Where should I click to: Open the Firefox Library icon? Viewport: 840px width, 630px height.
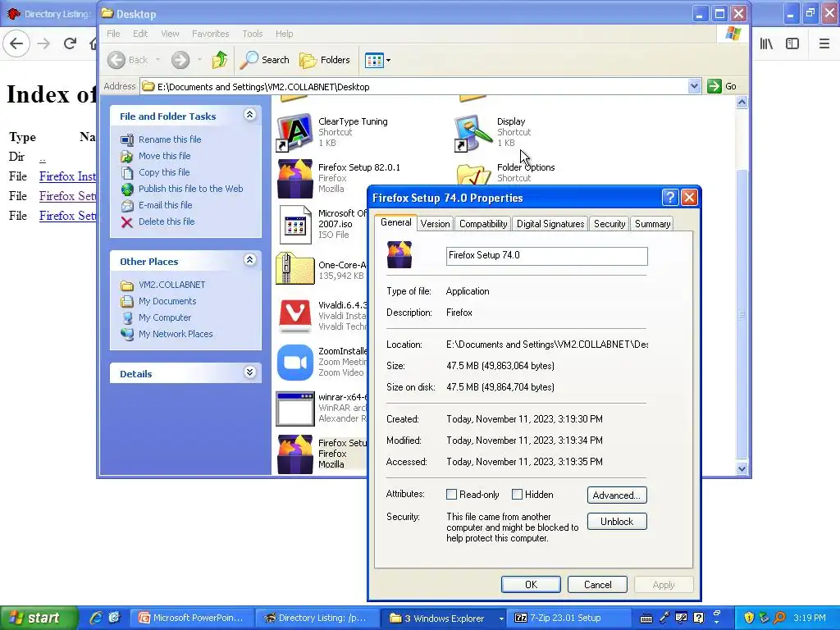[767, 43]
